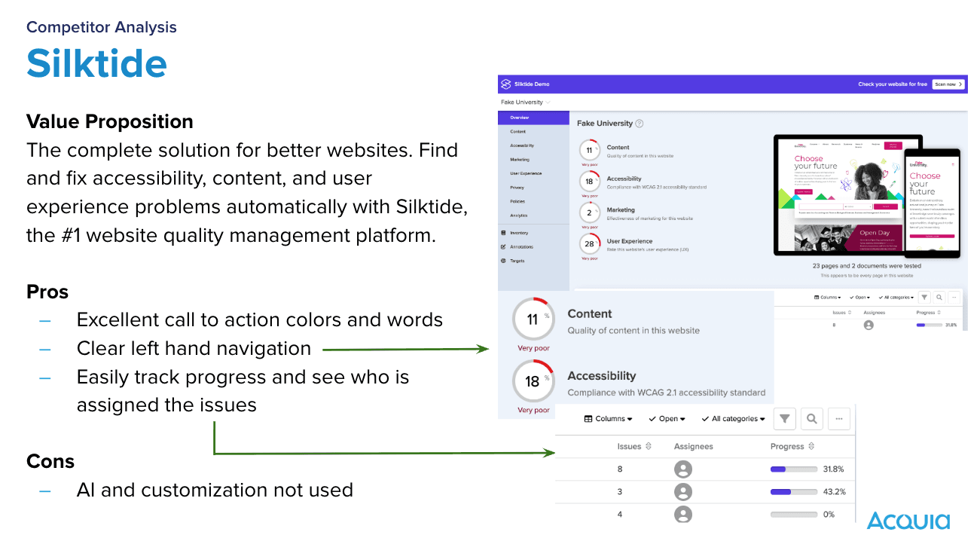Click the Assignees column header in enlarged table

coord(693,447)
